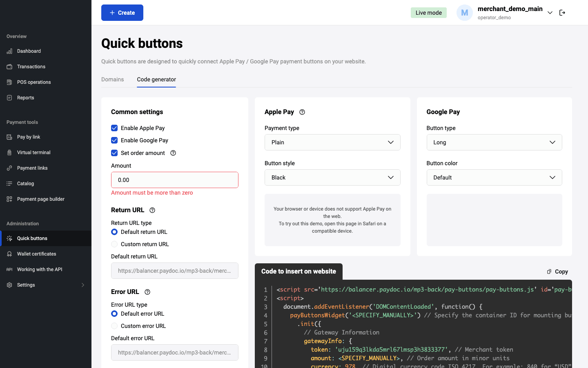Open Virtual terminal menu item
588x368 pixels.
(x=46, y=153)
